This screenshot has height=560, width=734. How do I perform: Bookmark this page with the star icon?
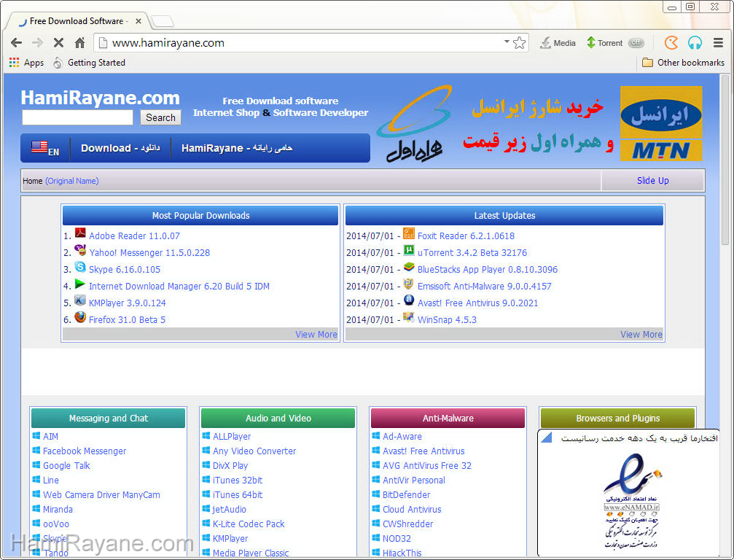pos(519,42)
